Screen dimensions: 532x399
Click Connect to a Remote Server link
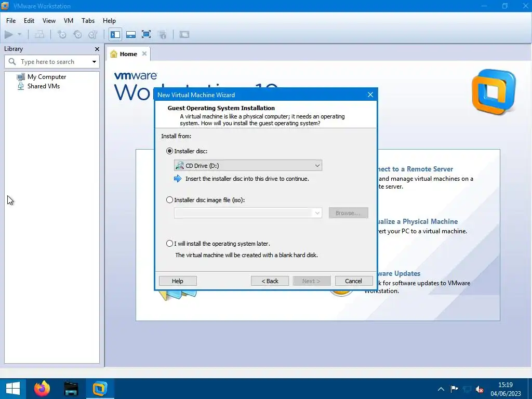(415, 169)
